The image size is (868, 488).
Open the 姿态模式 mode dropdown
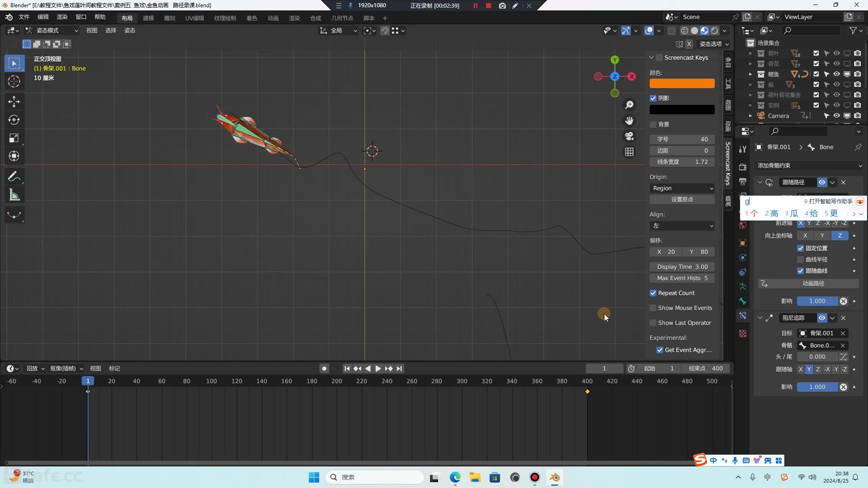[52, 30]
